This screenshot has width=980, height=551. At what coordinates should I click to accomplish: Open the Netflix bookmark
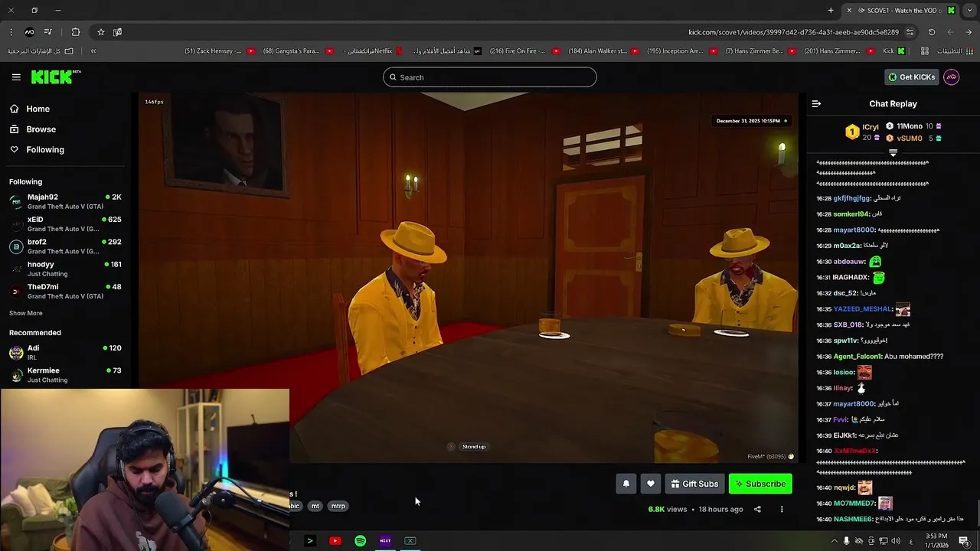click(374, 51)
